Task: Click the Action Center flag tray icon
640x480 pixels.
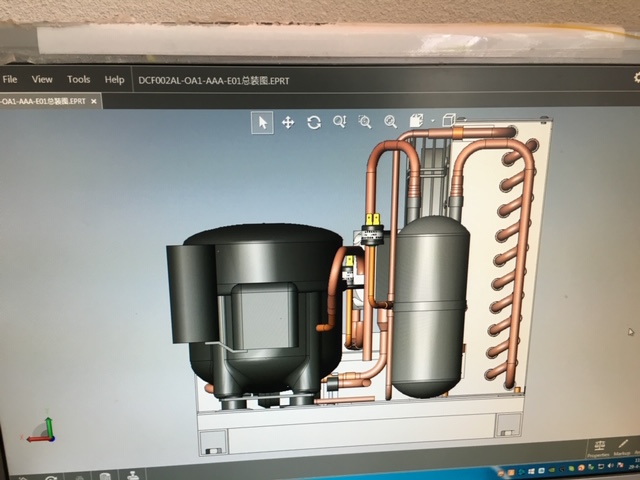Action: pos(620,465)
